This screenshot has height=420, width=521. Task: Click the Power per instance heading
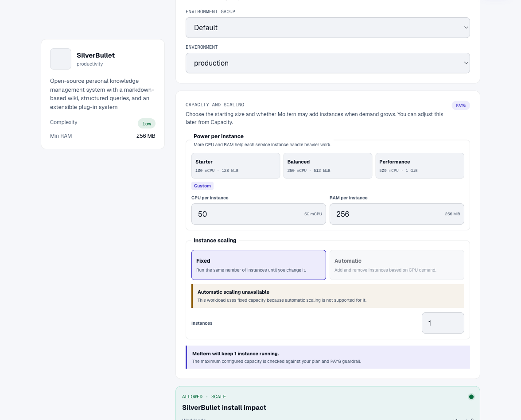click(x=218, y=136)
